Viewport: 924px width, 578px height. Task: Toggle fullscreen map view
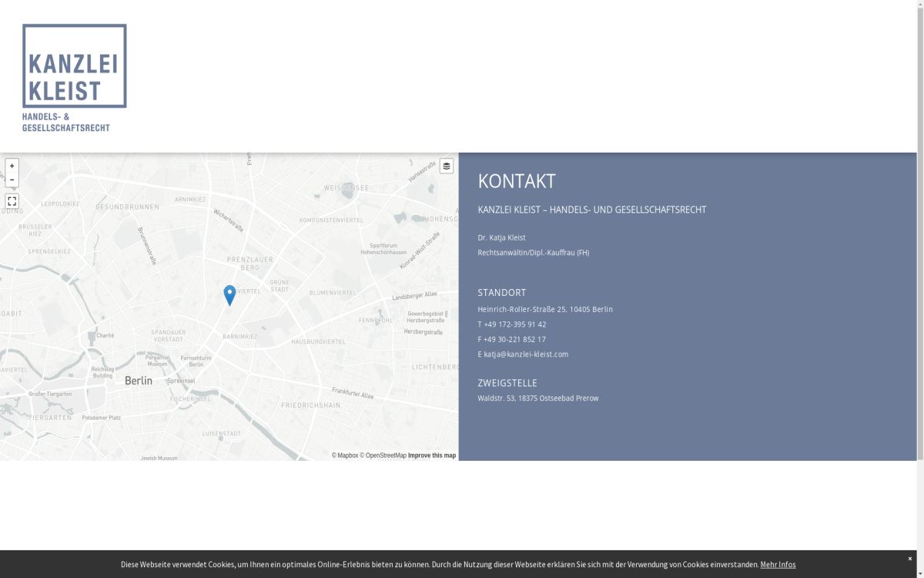tap(12, 201)
